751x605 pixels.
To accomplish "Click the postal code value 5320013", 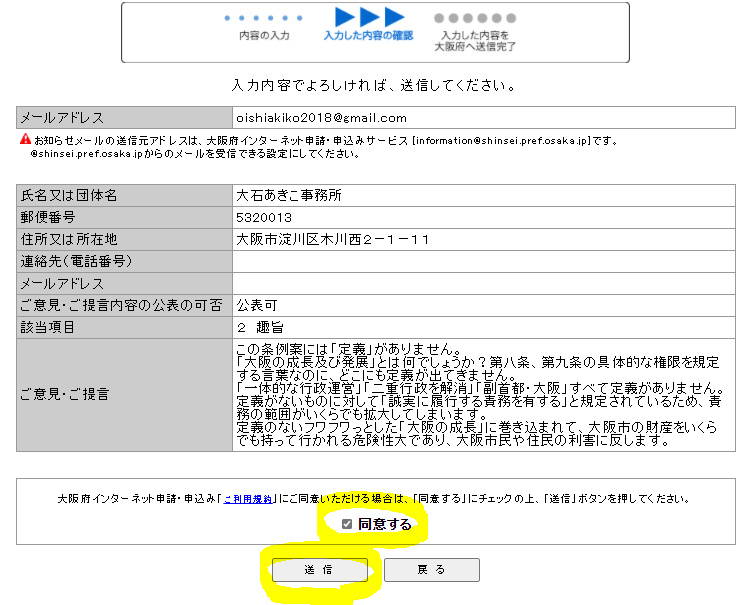I will tap(264, 217).
